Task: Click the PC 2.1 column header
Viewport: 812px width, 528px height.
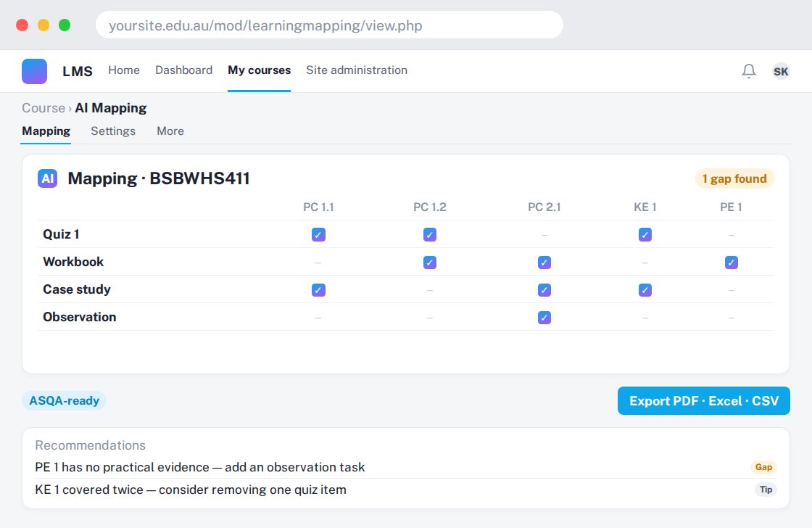Action: click(x=544, y=207)
